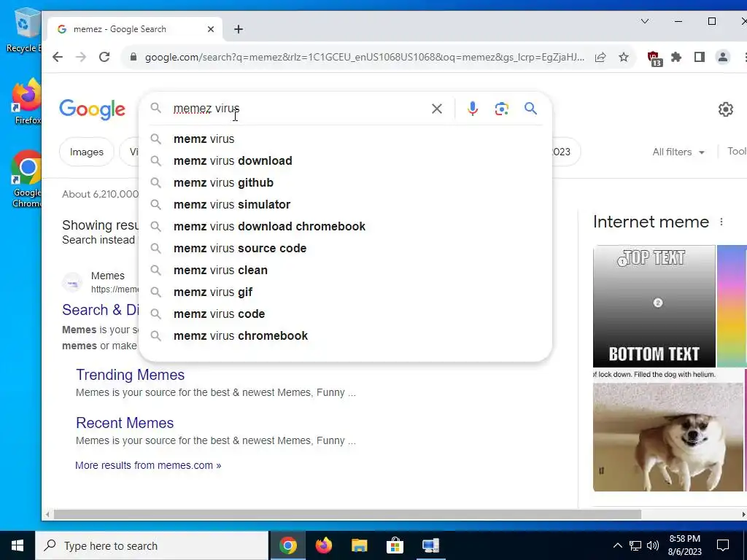747x560 pixels.
Task: Switch to the memez Google Search tab
Action: (133, 29)
